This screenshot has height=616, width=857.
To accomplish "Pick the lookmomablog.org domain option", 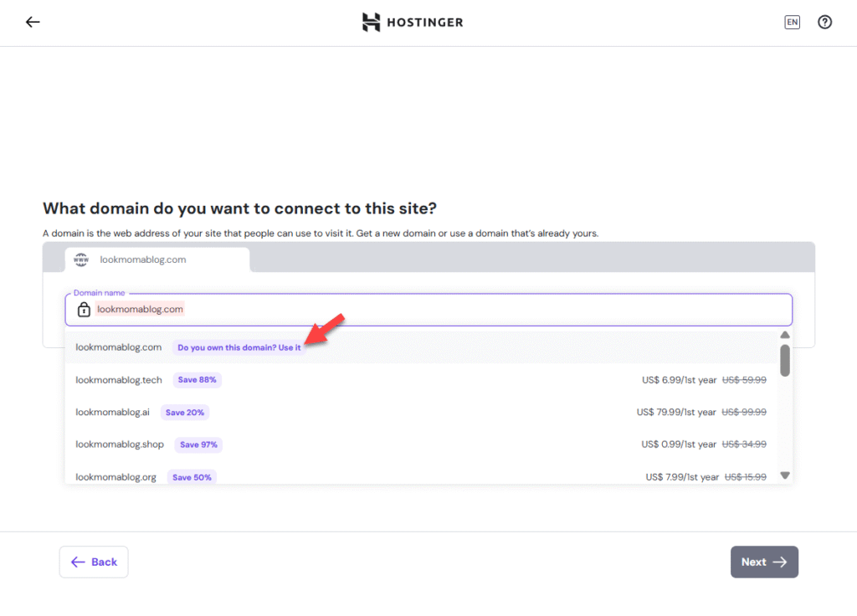I will click(x=115, y=477).
